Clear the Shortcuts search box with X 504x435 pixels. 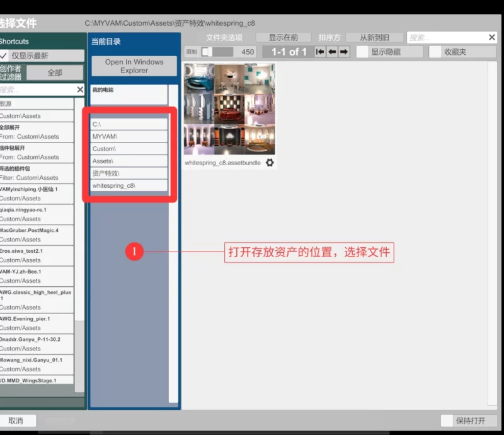(x=80, y=90)
